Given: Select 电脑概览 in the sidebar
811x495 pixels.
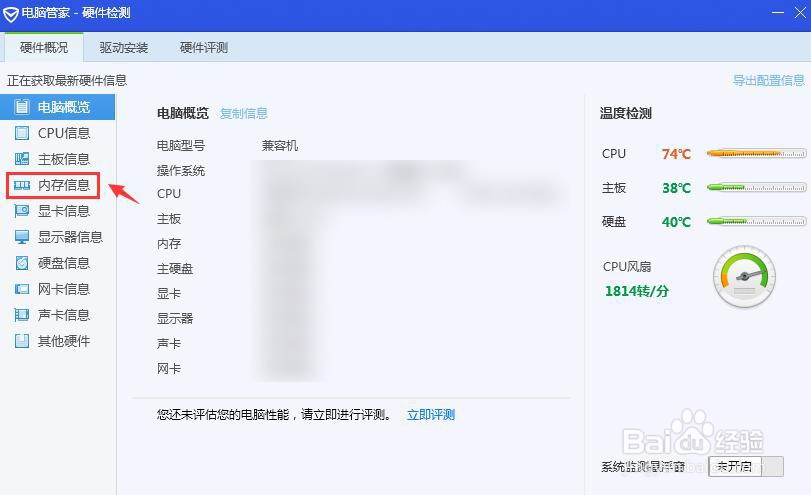Looking at the screenshot, I should pyautogui.click(x=57, y=107).
